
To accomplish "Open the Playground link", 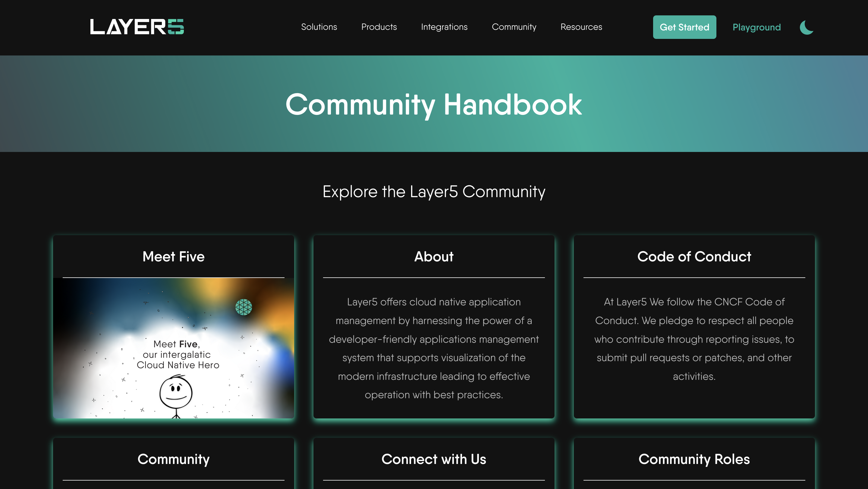I will point(756,27).
